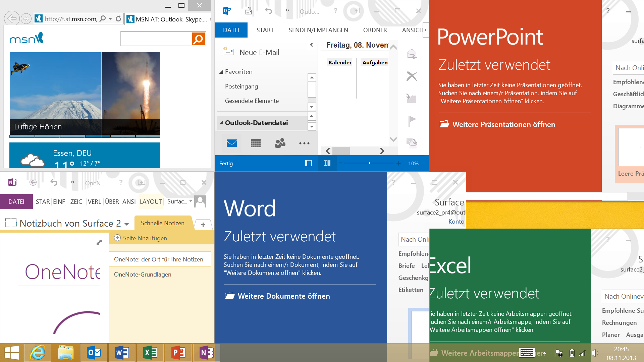
Task: Open the SENDEN/EMPFANGEN ribbon tab
Action: click(x=318, y=30)
